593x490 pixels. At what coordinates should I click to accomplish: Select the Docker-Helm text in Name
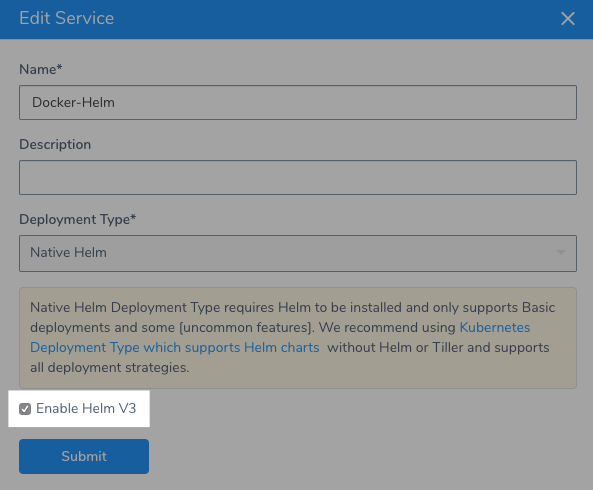coord(73,102)
